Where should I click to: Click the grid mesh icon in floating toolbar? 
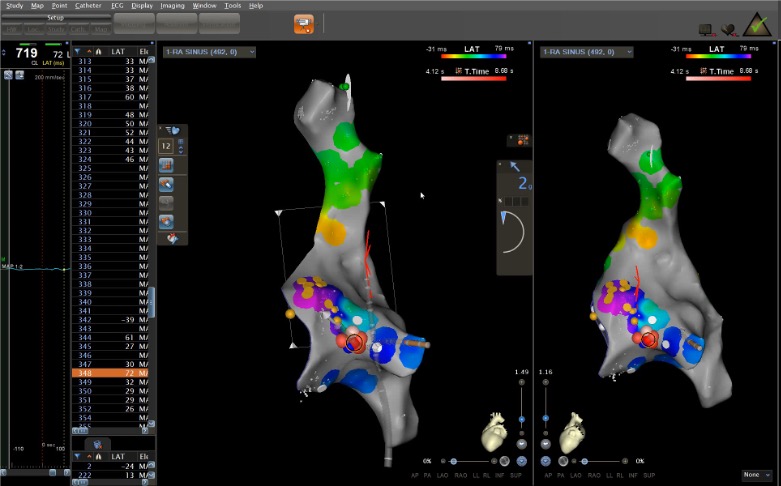[167, 164]
